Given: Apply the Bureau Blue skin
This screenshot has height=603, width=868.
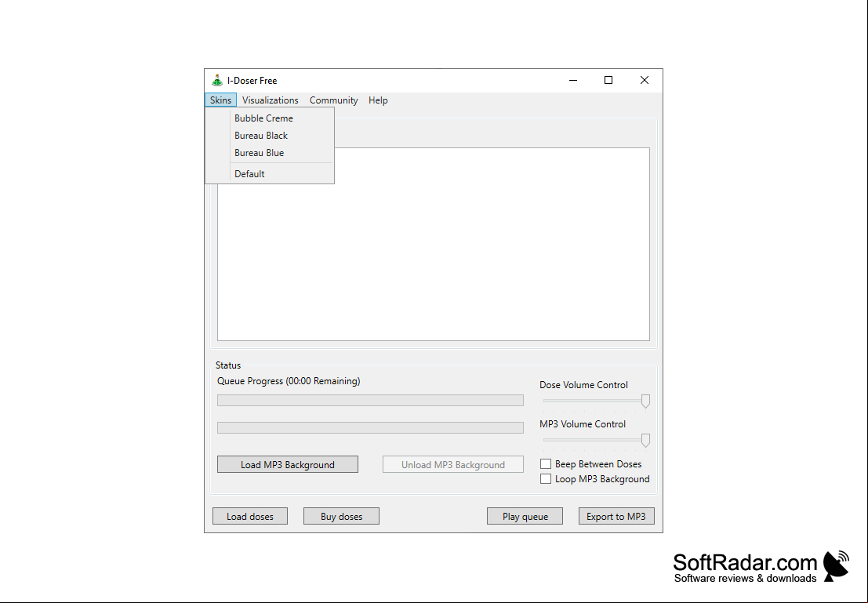Looking at the screenshot, I should (270, 152).
